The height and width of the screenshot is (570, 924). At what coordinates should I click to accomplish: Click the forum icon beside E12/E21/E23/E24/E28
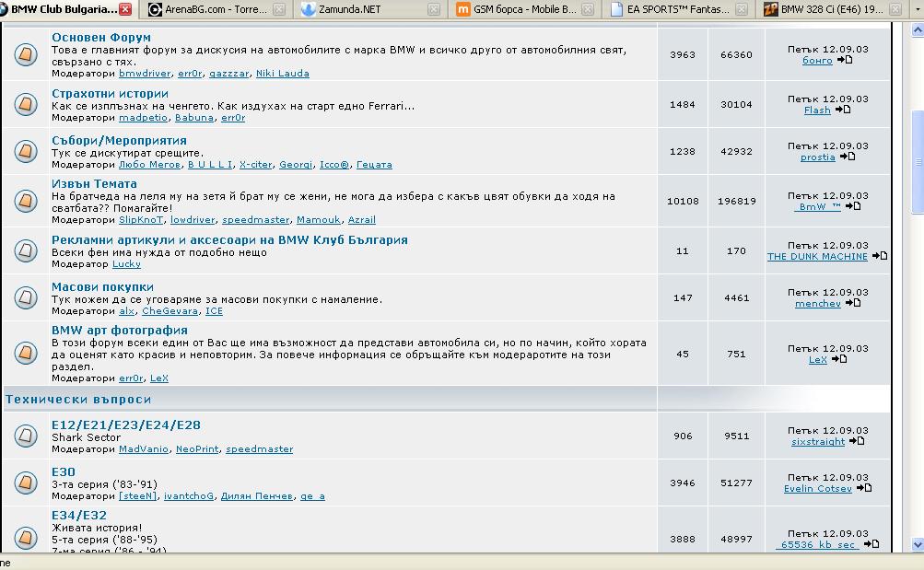(x=26, y=436)
